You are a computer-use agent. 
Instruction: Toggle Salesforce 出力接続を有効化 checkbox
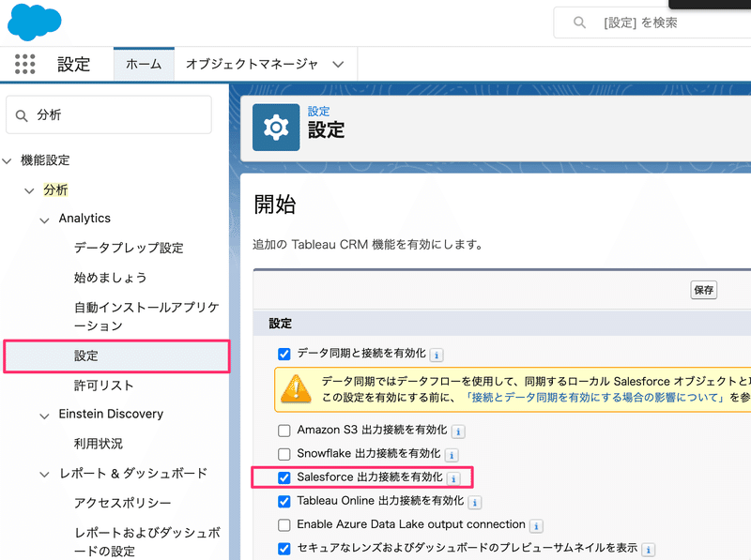[284, 477]
